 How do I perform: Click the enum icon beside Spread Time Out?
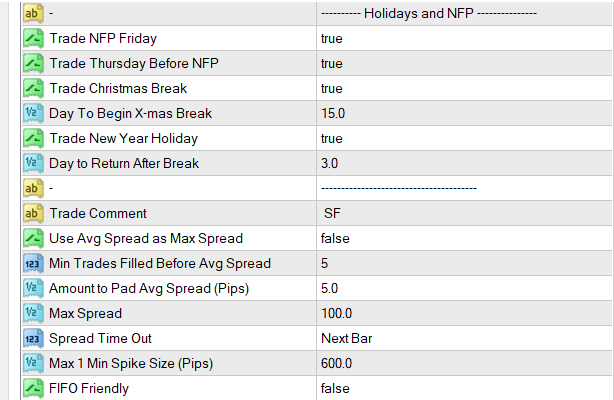pyautogui.click(x=31, y=338)
